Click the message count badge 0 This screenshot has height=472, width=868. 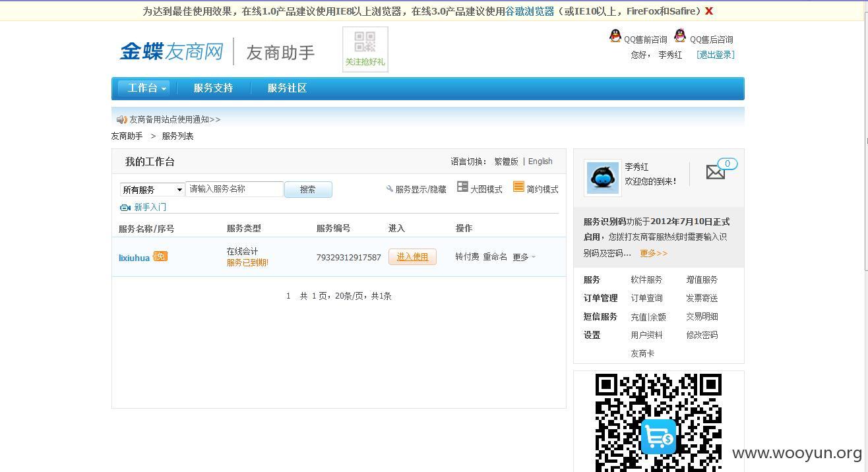[x=728, y=163]
